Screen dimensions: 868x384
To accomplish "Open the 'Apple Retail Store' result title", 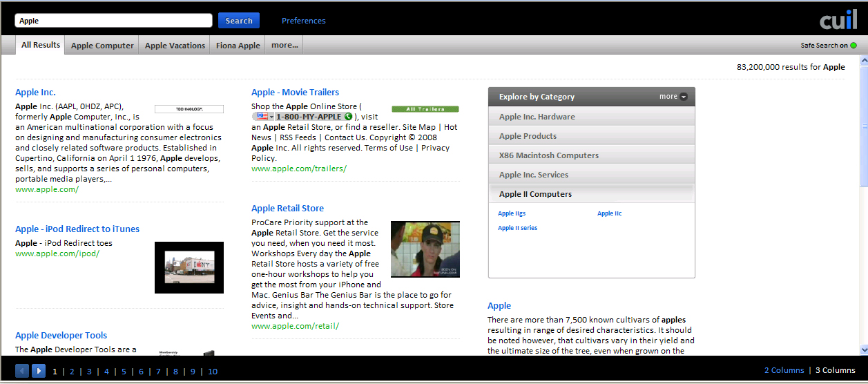I will tap(287, 208).
